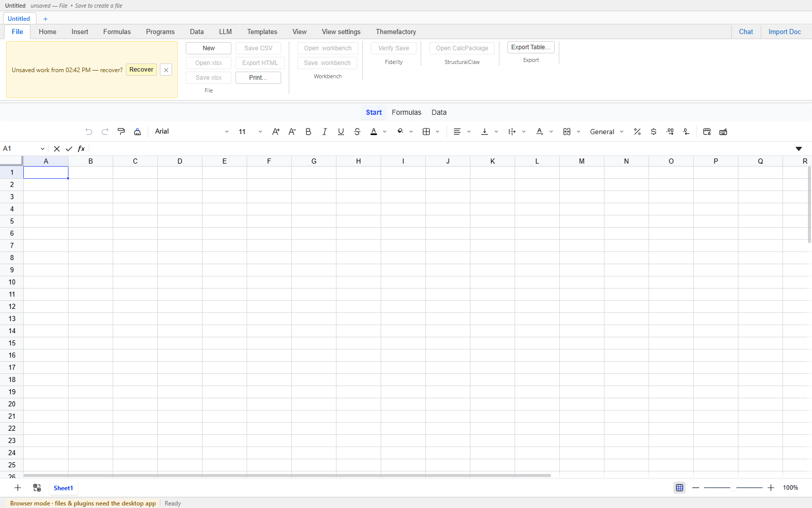
Task: Switch to the Home ribbon tab
Action: (x=48, y=31)
